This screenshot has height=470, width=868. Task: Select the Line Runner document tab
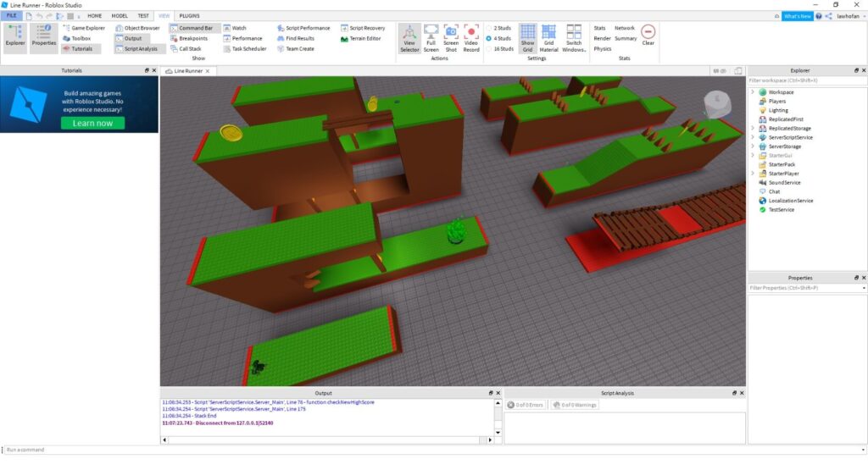187,71
